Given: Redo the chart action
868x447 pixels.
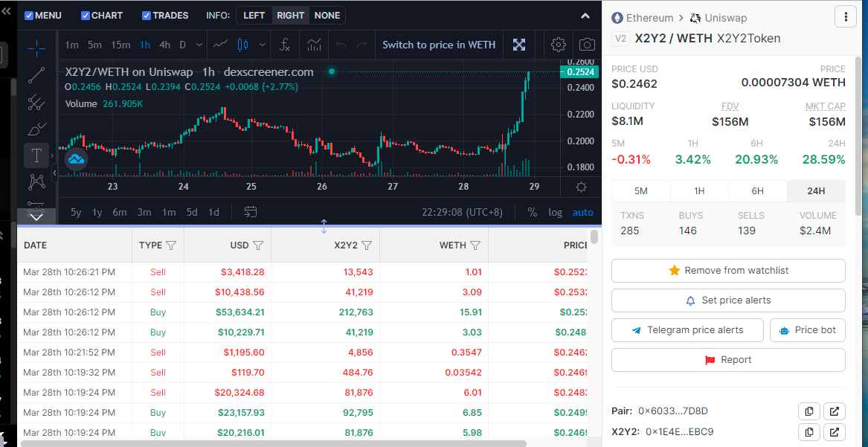Looking at the screenshot, I should (x=361, y=45).
